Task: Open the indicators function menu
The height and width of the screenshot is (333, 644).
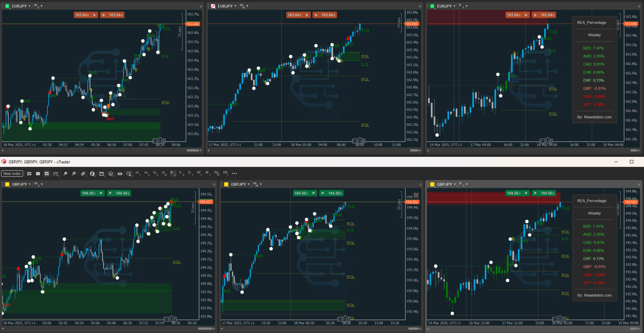Action: coord(92,174)
